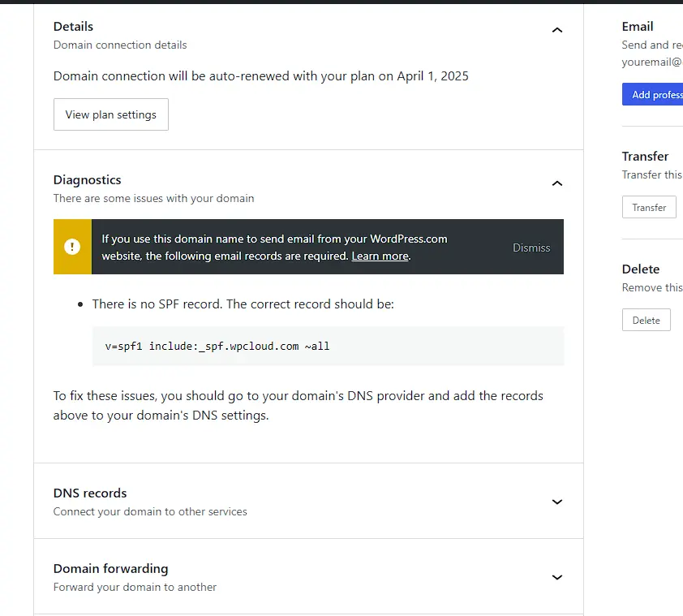Collapse the Details section chevron

coord(556,30)
